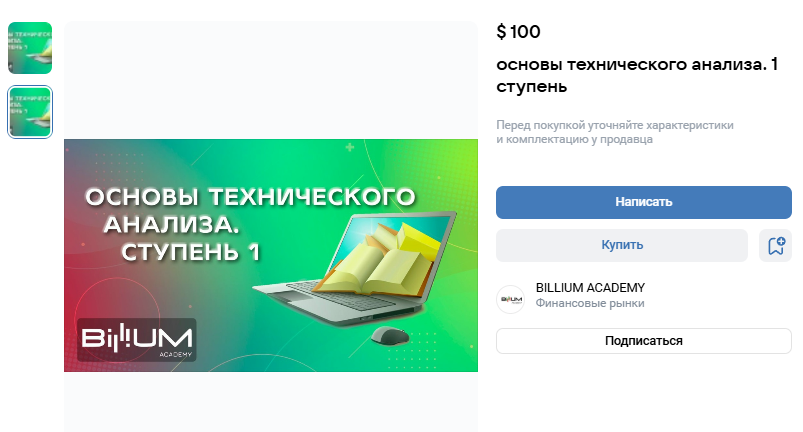Click the banner heading ОСНОВЫ ТЕХНИЧЕСКОГО АНАЛИЗА
Screen dimensions: 803x432
click(250, 210)
